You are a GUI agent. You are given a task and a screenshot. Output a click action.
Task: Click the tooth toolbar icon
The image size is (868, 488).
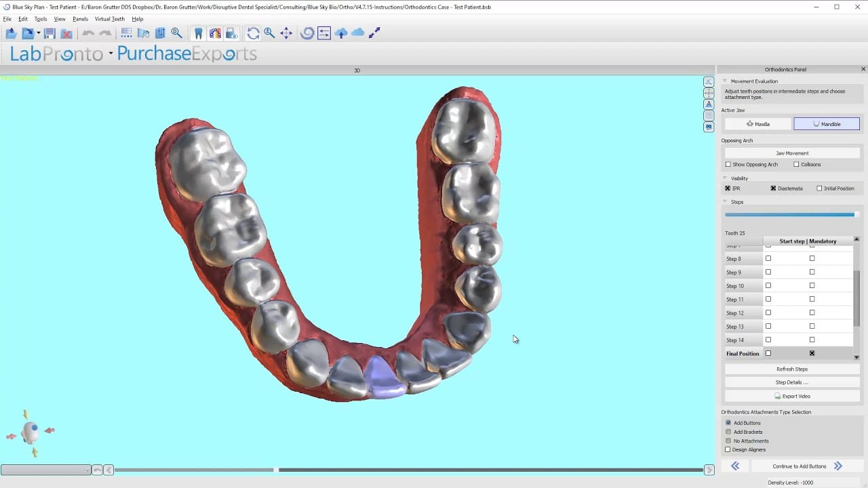198,33
